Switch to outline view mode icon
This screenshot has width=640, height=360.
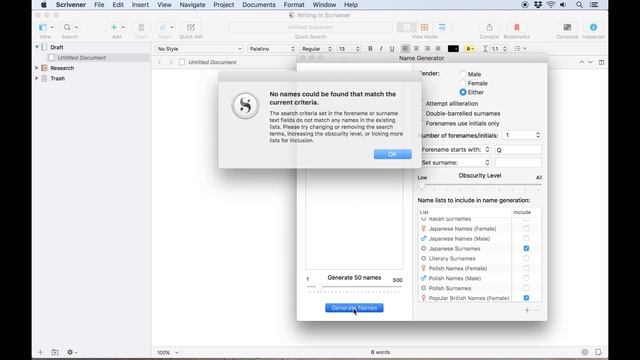pyautogui.click(x=442, y=27)
